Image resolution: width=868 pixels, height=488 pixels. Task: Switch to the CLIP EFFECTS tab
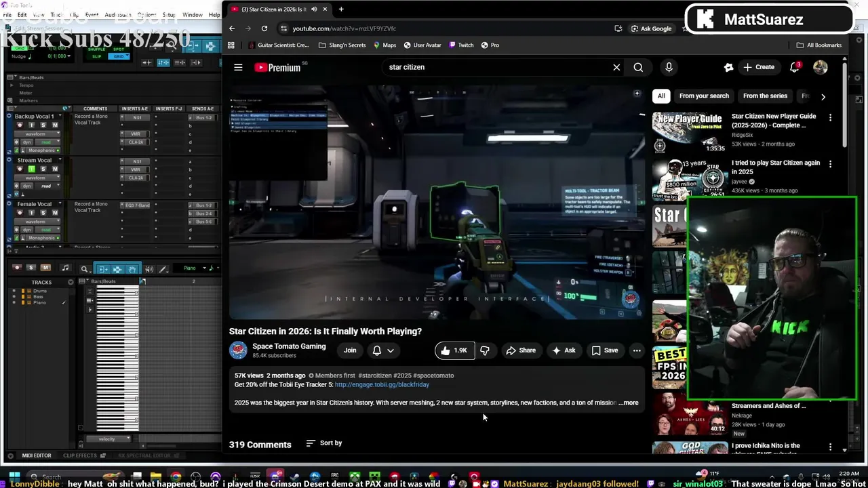pos(80,455)
